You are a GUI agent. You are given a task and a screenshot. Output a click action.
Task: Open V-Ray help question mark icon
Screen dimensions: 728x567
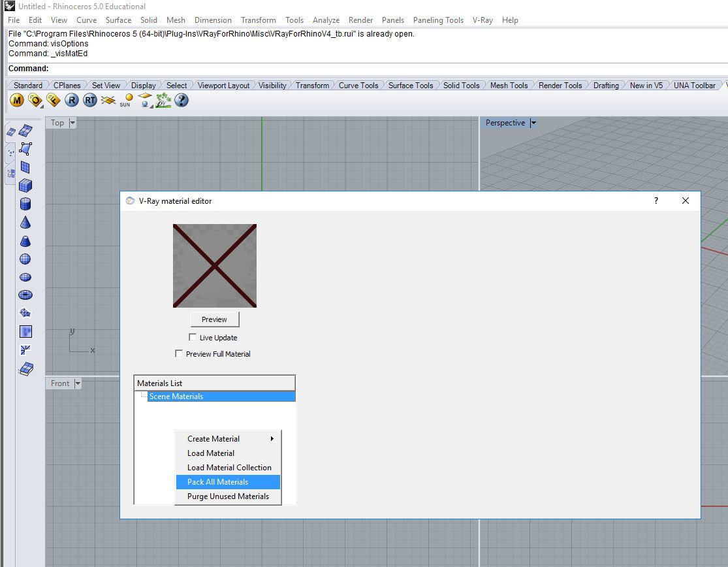(182, 101)
